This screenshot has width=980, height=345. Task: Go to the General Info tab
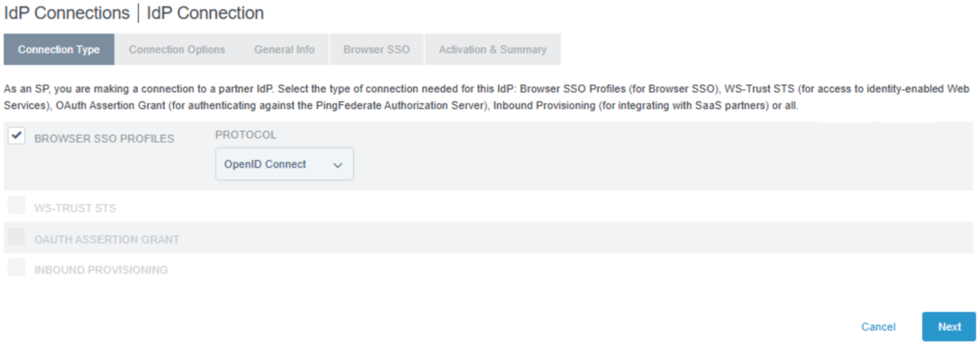284,49
